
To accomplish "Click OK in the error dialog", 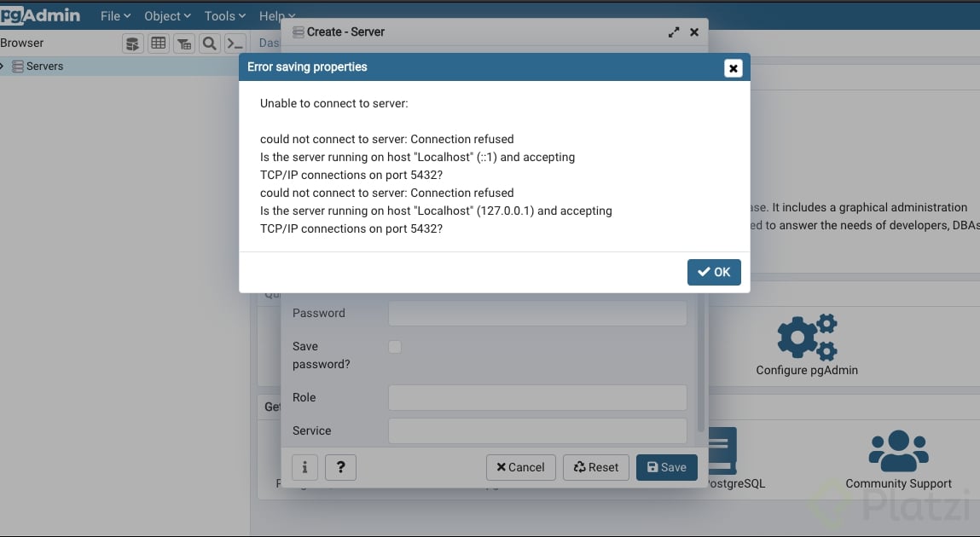I will pyautogui.click(x=714, y=272).
